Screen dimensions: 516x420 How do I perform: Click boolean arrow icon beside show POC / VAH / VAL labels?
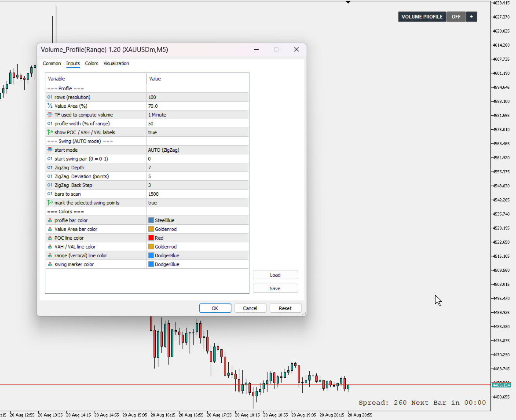tap(50, 132)
